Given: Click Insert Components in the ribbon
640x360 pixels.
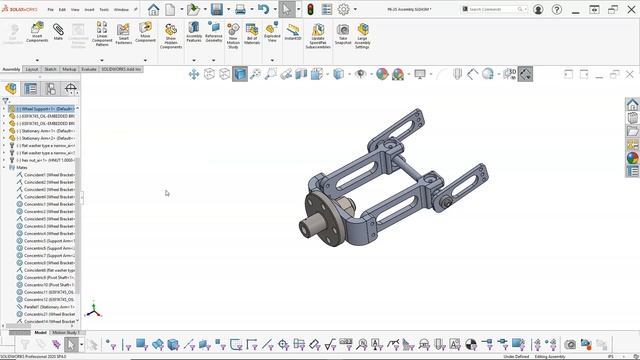Looking at the screenshot, I should (37, 32).
